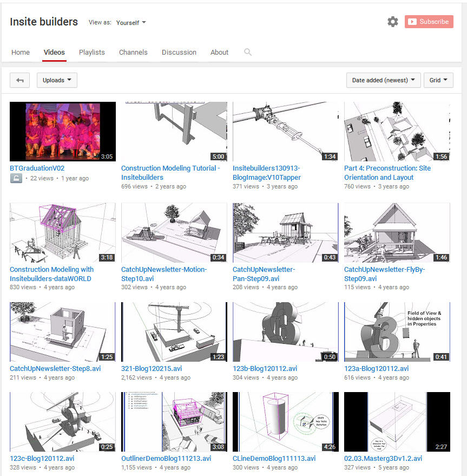
Task: Click the CLineDemoBlog111113.avi video thumbnail
Action: click(286, 422)
